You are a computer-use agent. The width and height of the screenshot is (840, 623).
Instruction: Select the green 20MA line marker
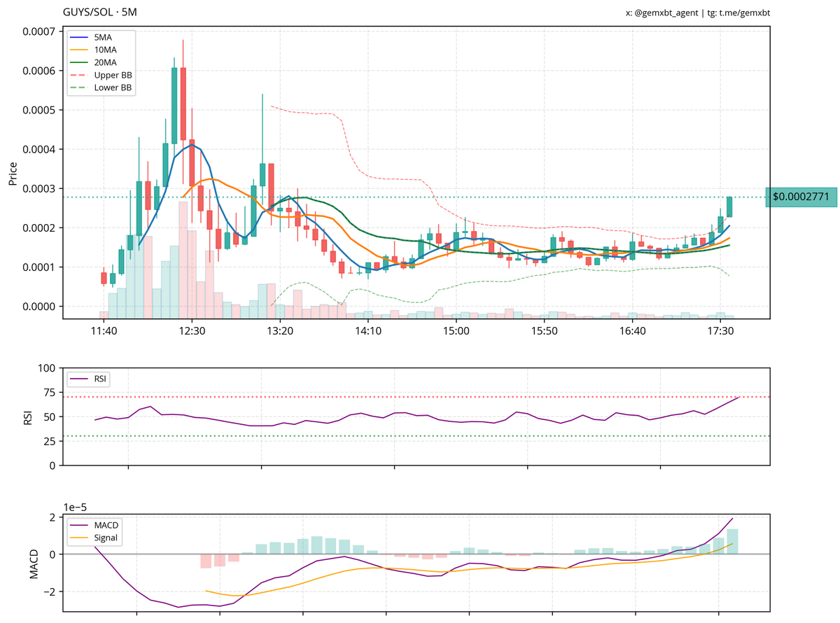[80, 62]
